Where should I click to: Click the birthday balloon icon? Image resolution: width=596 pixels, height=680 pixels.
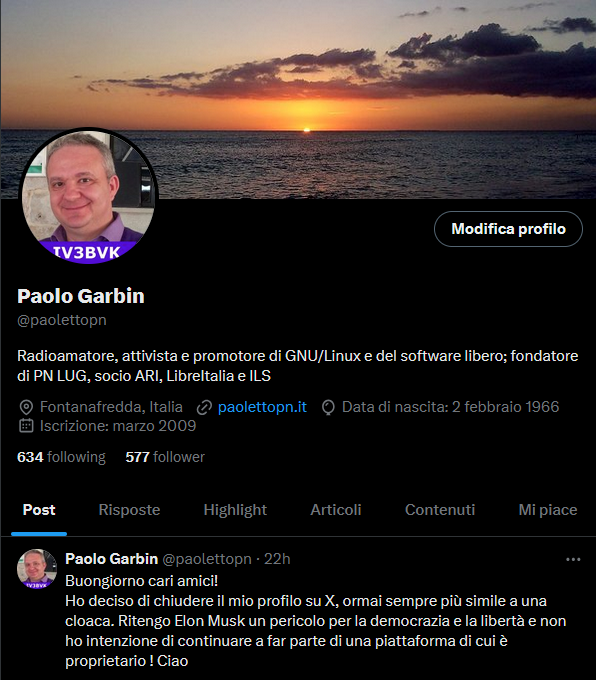coord(328,407)
